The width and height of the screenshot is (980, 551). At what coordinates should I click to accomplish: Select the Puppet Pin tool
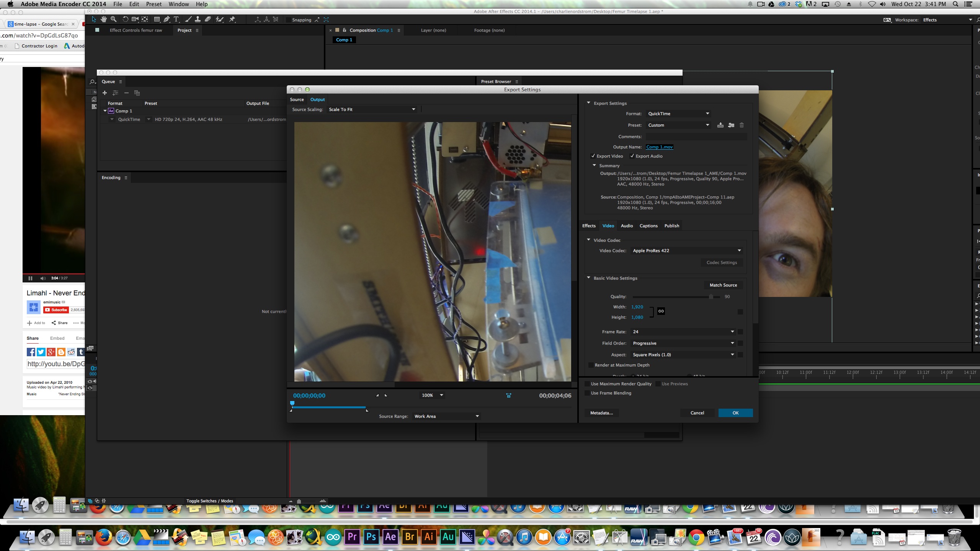coord(232,19)
